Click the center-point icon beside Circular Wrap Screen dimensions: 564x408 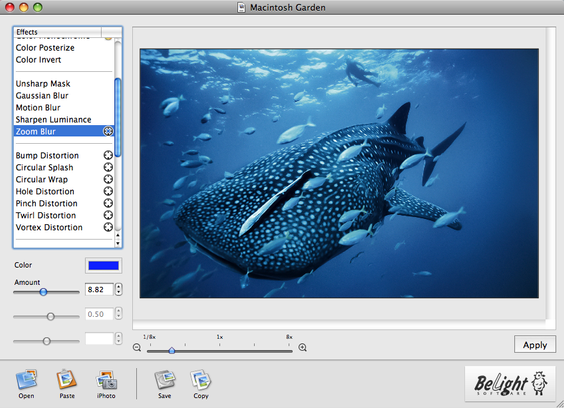pyautogui.click(x=108, y=179)
